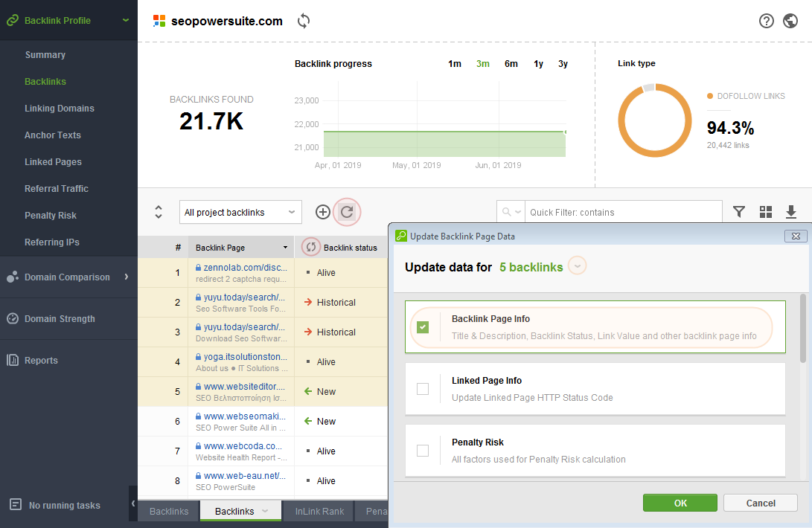Open the www.web-eau.net backlink
Viewport: 812px width, 528px height.
pos(244,476)
